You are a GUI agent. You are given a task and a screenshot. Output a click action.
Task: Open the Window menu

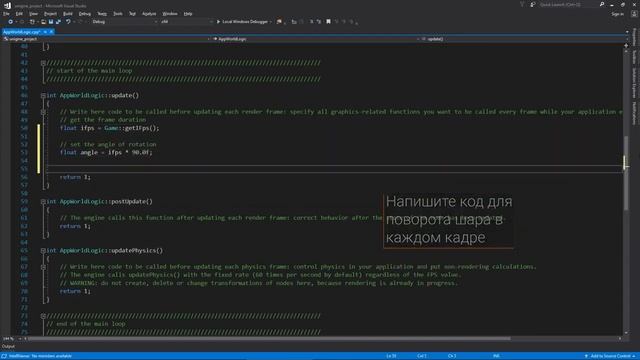coord(170,14)
